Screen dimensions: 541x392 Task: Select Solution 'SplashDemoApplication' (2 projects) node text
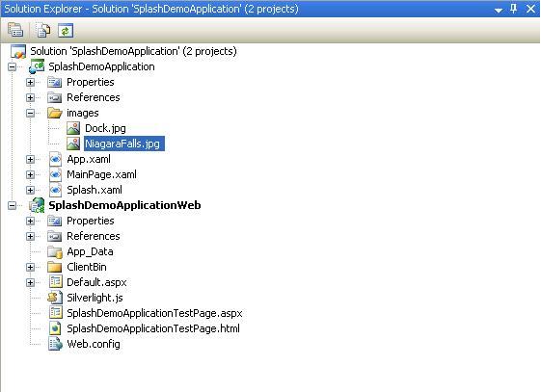(x=133, y=51)
